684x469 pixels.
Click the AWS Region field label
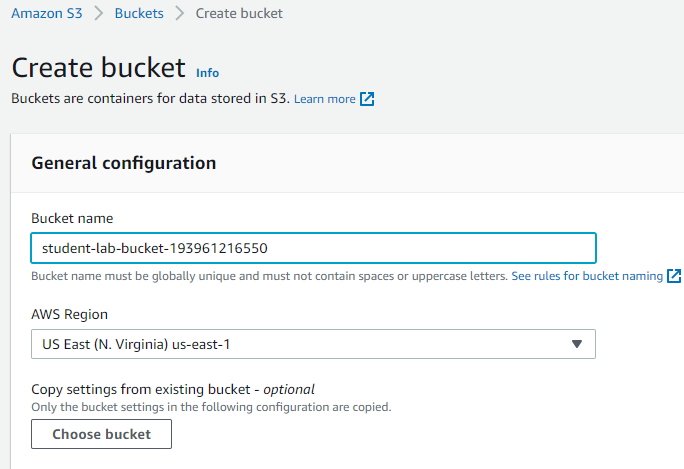(69, 314)
